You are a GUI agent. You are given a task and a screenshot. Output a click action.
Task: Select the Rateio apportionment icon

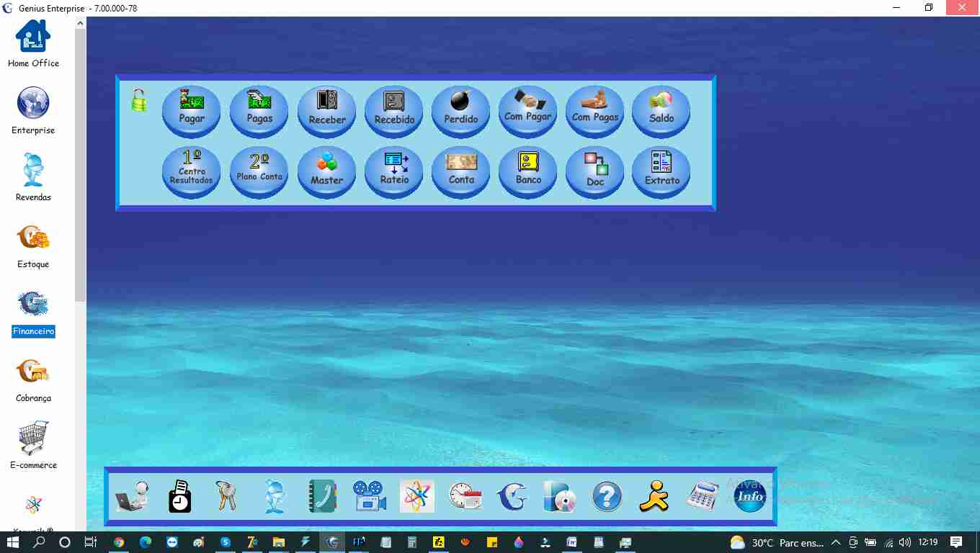pyautogui.click(x=394, y=171)
